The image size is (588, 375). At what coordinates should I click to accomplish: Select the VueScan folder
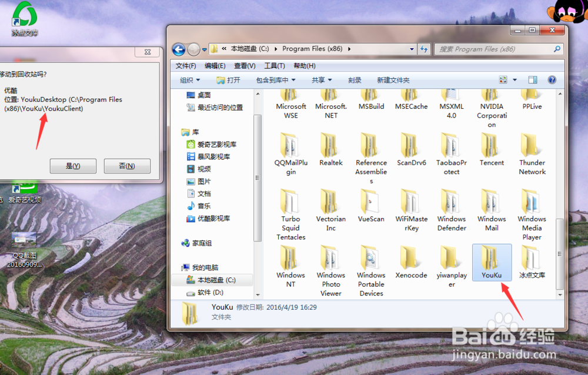click(x=371, y=206)
